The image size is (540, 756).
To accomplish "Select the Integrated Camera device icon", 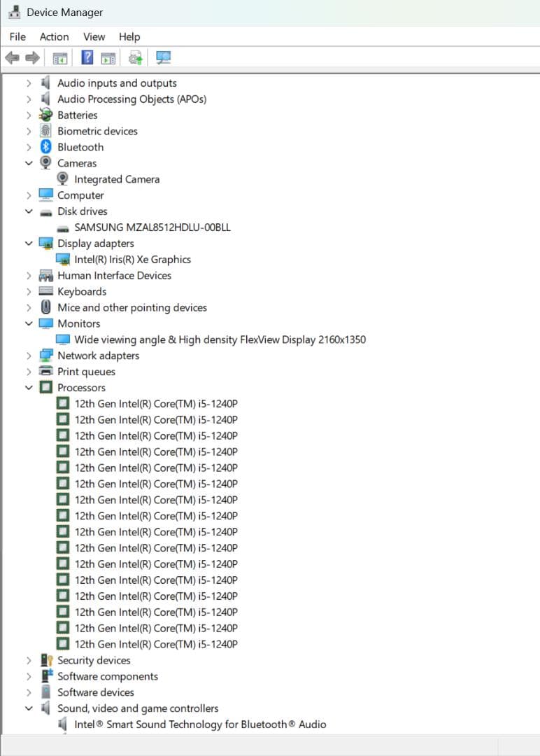I will pos(63,179).
